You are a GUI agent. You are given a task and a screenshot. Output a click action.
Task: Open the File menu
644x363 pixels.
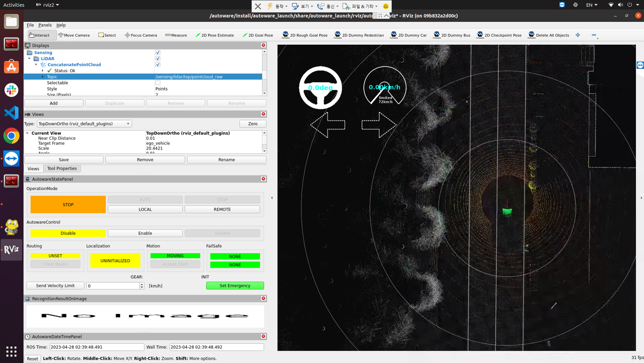pyautogui.click(x=30, y=25)
